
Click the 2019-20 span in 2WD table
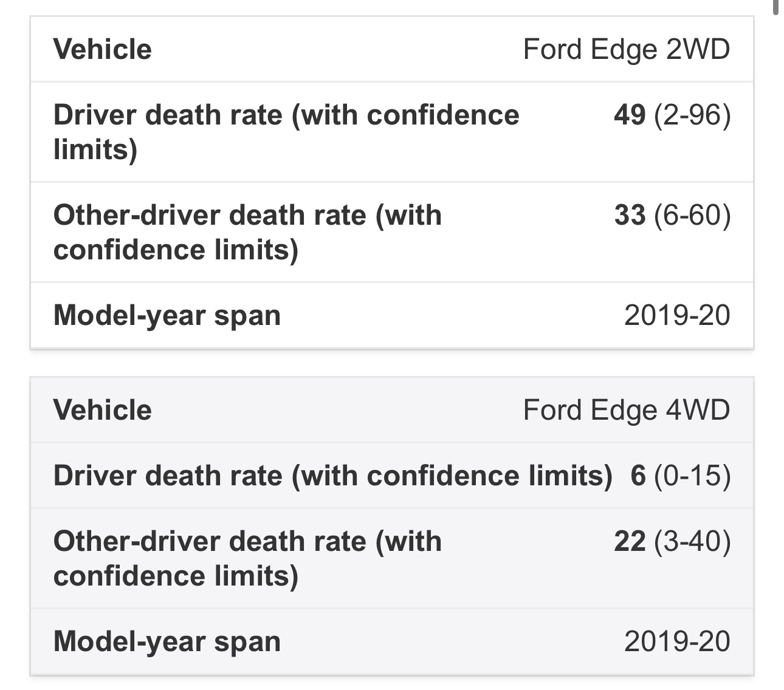click(x=677, y=315)
